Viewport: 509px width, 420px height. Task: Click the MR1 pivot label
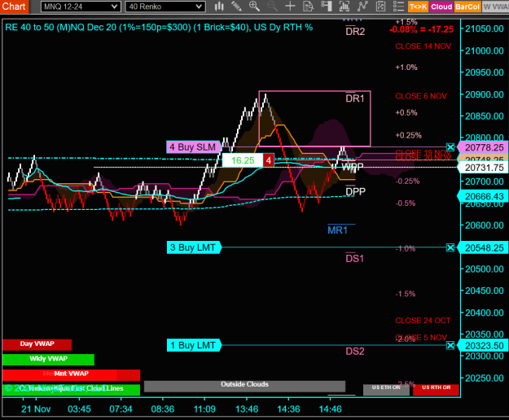[338, 230]
